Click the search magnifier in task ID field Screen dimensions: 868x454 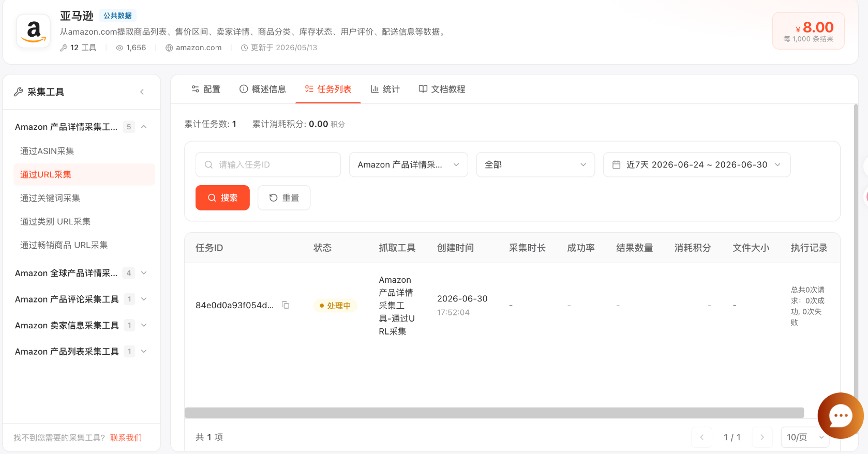[208, 164]
